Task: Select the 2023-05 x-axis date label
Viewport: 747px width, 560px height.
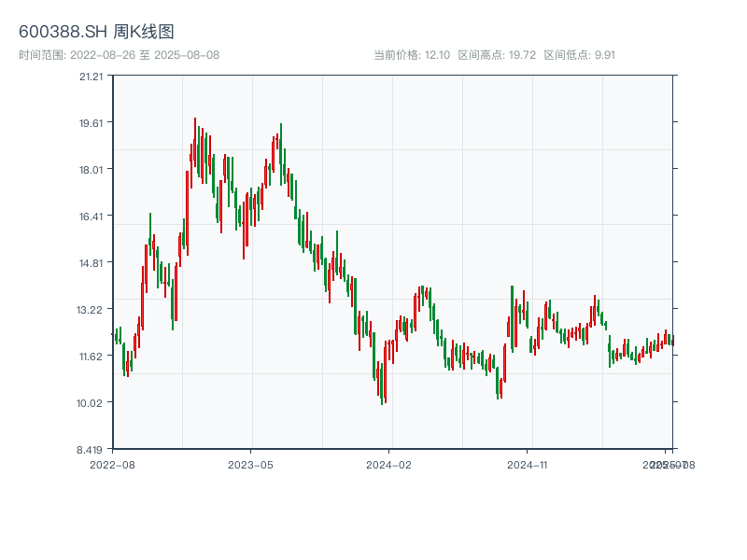Action: [250, 464]
